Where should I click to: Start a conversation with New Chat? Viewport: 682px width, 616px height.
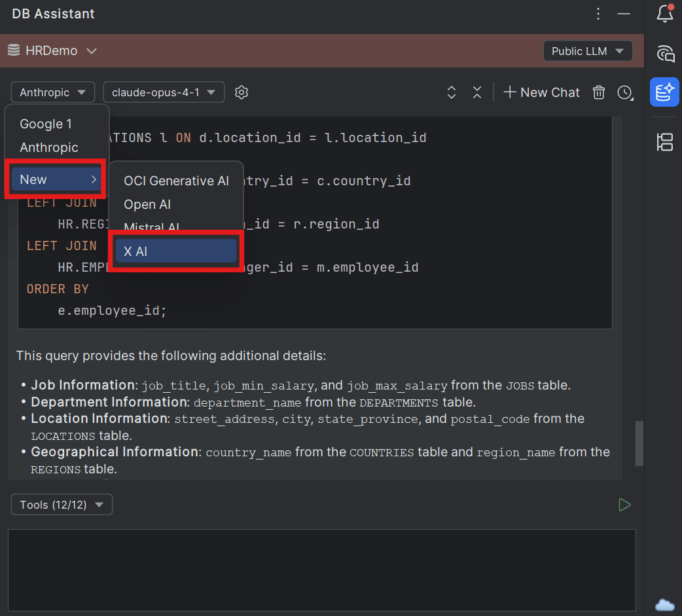click(541, 92)
